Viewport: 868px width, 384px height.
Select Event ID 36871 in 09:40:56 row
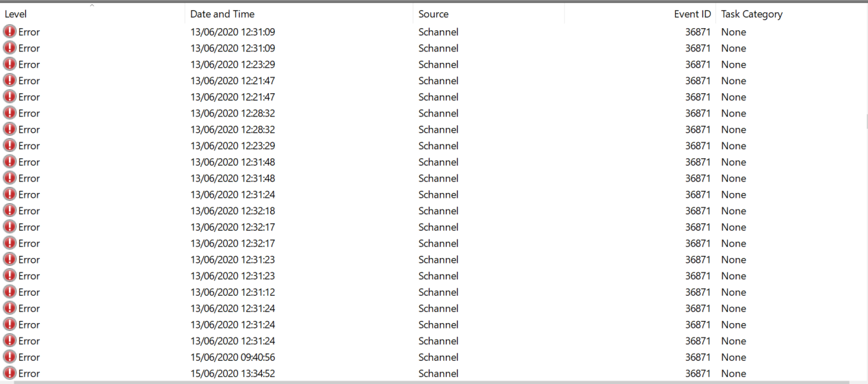pyautogui.click(x=697, y=357)
